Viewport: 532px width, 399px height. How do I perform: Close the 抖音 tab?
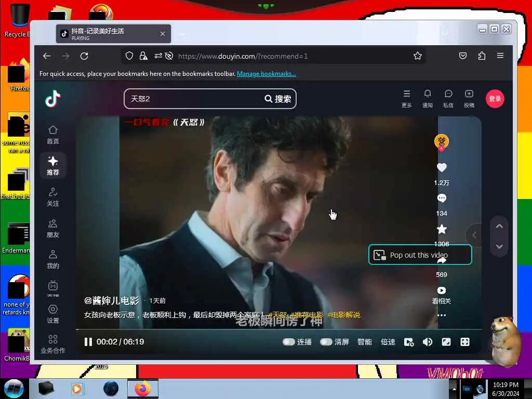163,34
